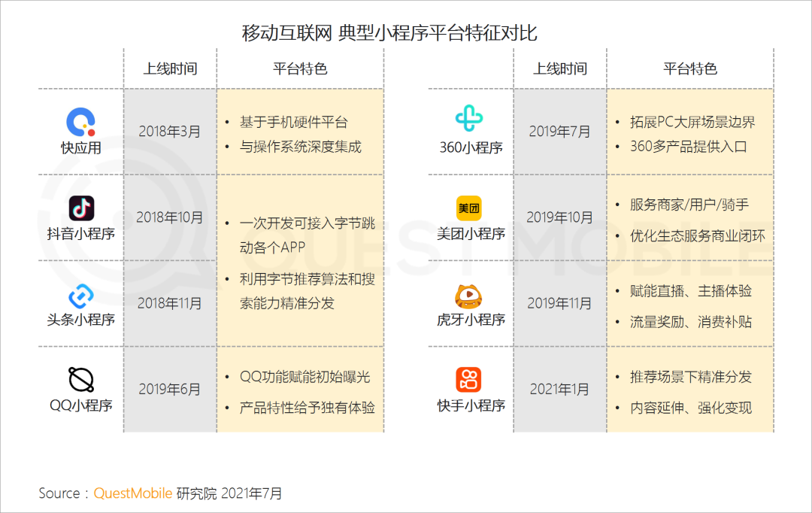This screenshot has height=513, width=812.
Task: Click bullet text 赋能直播、主播体验
Action: 691,291
